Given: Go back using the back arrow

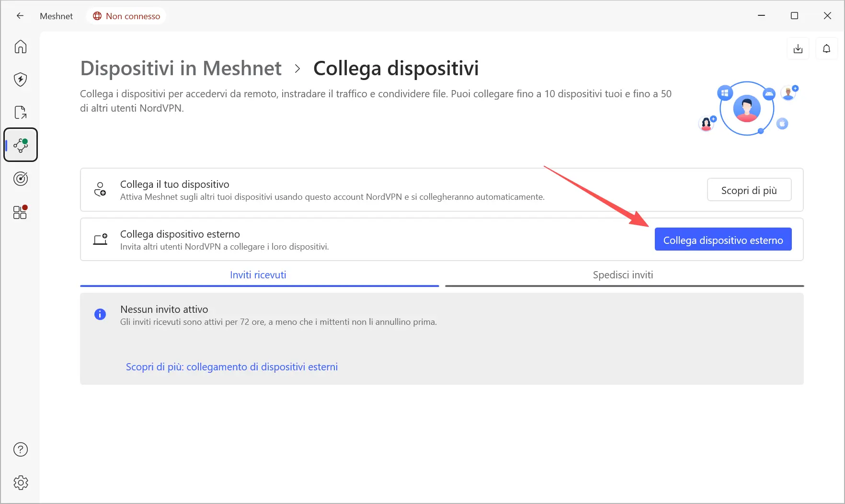Looking at the screenshot, I should click(x=20, y=16).
